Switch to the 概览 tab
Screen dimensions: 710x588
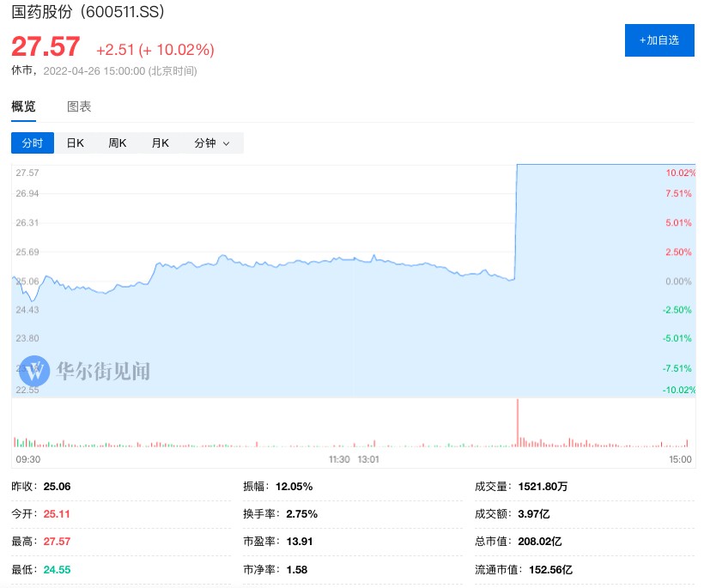pyautogui.click(x=23, y=106)
